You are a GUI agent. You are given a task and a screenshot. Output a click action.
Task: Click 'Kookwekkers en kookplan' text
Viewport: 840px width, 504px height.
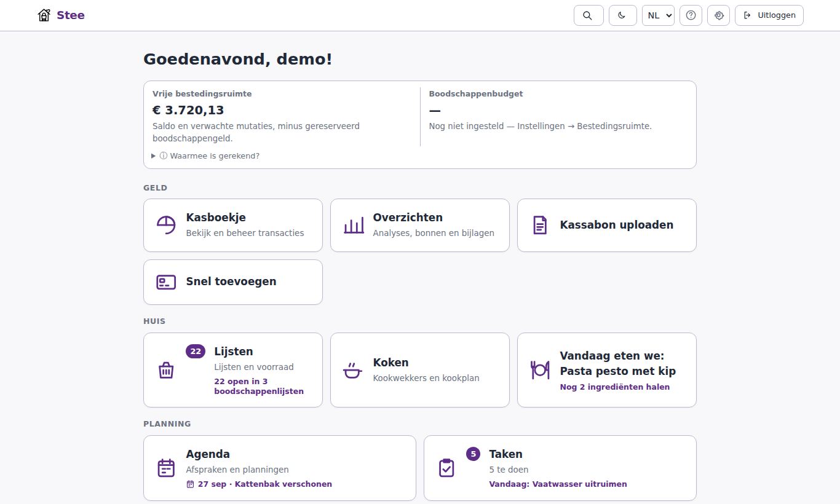click(426, 378)
